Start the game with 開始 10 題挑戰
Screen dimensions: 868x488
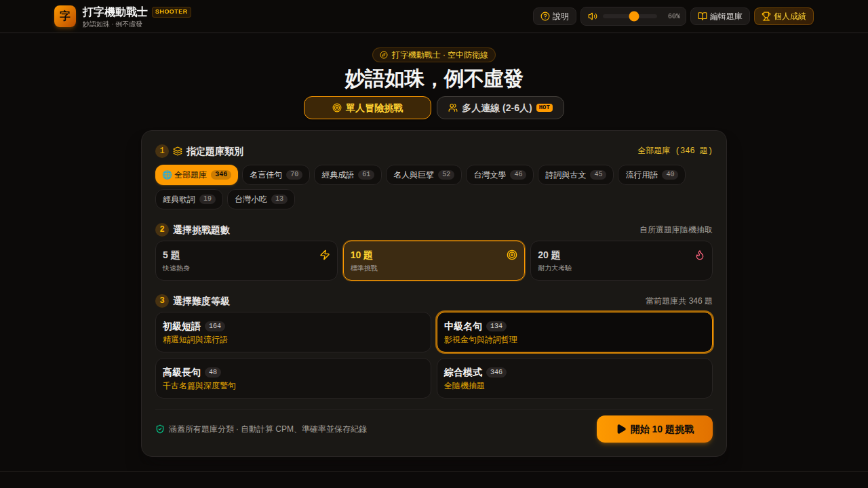coord(654,429)
